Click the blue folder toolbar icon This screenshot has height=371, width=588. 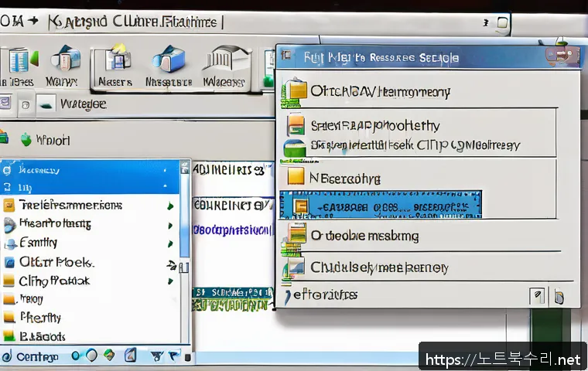pyautogui.click(x=169, y=59)
